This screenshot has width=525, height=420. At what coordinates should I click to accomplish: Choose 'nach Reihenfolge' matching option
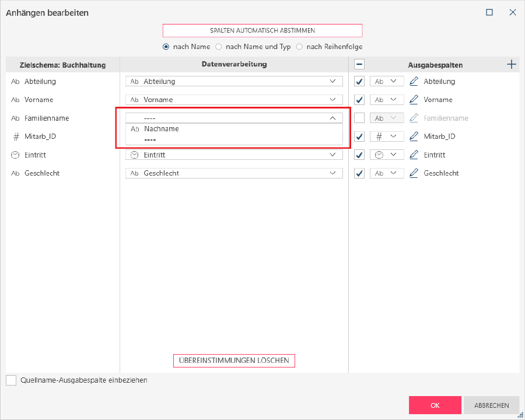300,47
